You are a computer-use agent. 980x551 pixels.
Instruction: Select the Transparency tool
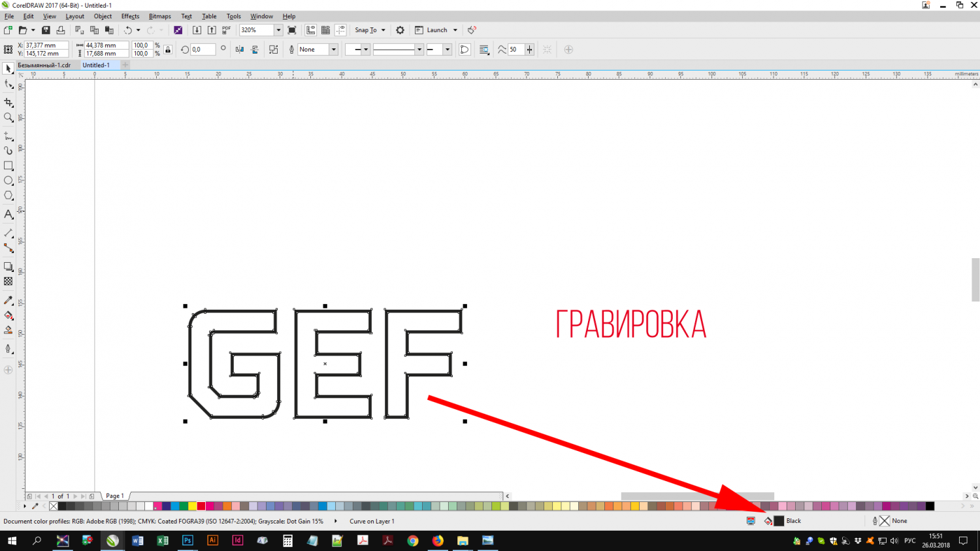(8, 282)
